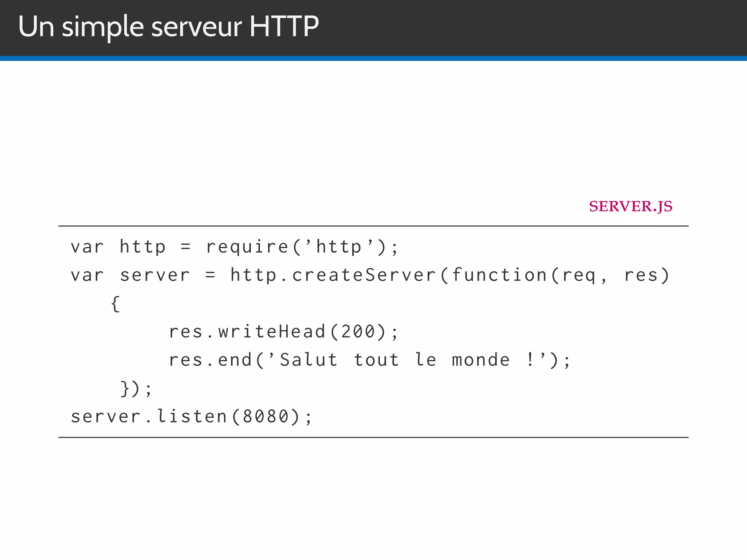
Task: Click the line 'var http = require('http');'
Action: point(235,247)
